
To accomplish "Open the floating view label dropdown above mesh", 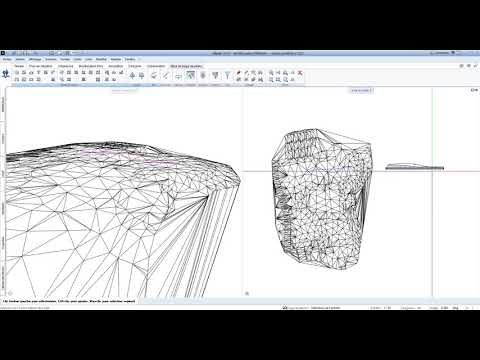I will pos(362,90).
